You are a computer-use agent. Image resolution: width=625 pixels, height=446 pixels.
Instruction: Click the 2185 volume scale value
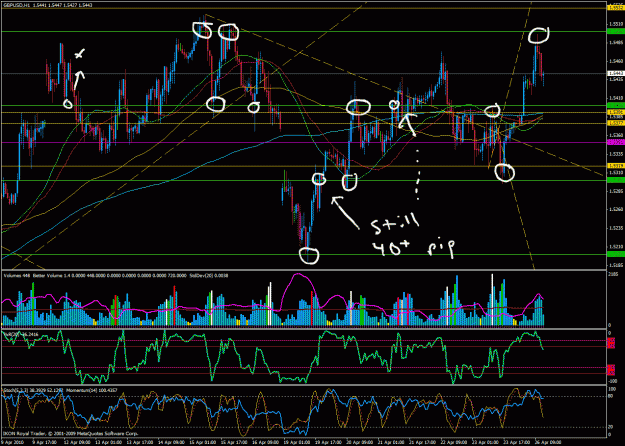[x=614, y=275]
